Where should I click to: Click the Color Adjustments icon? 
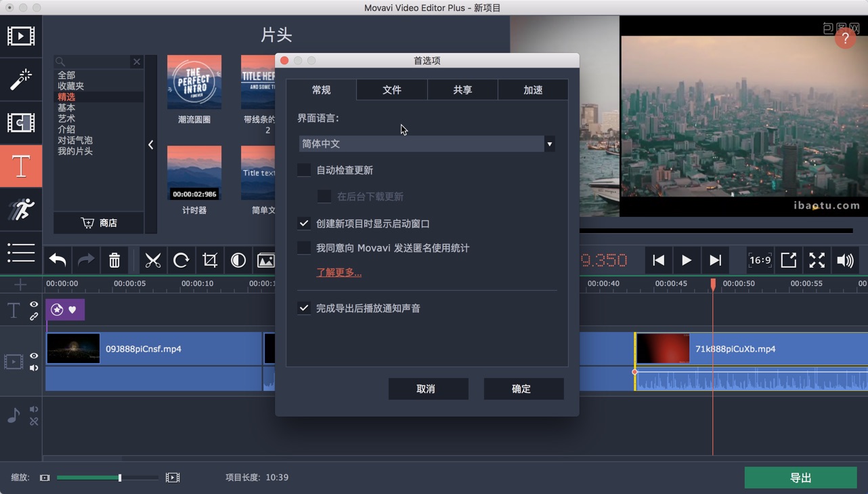(238, 260)
